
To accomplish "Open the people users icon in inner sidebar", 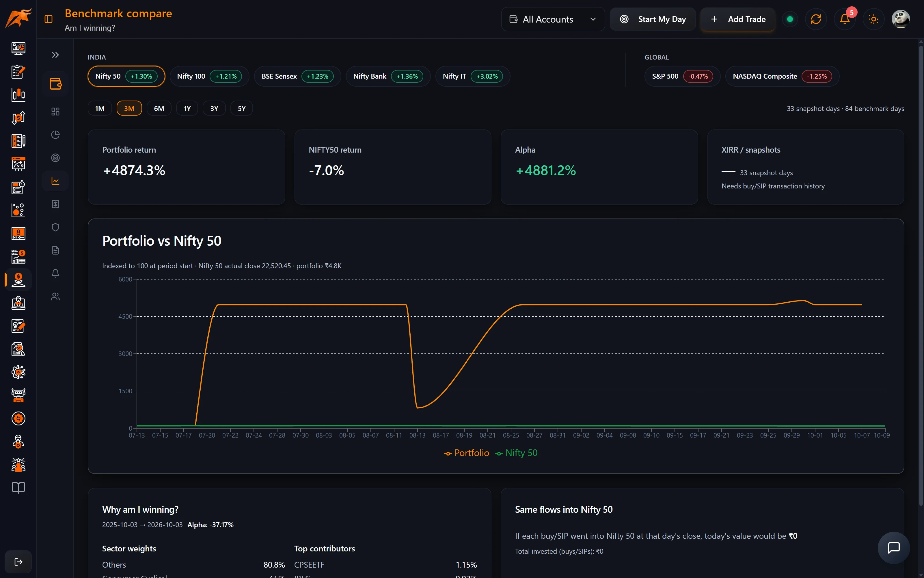I will coord(55,297).
